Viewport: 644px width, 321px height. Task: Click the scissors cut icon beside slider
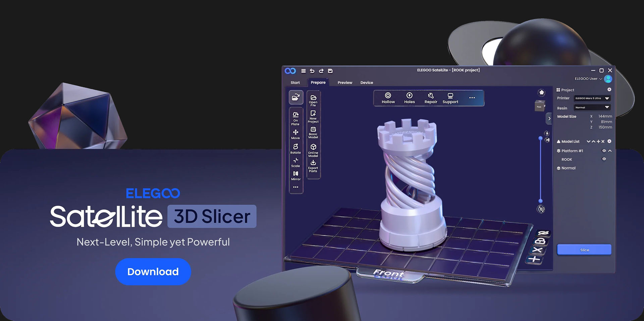[x=547, y=140]
